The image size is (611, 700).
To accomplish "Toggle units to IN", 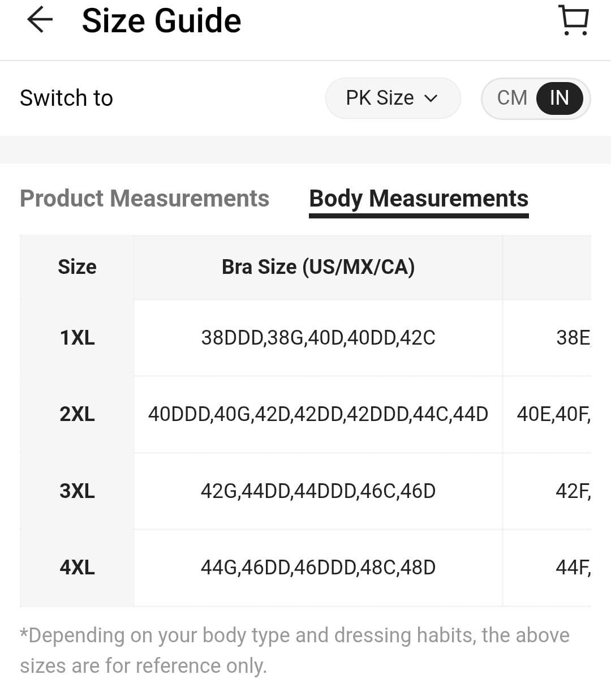I will tap(559, 98).
